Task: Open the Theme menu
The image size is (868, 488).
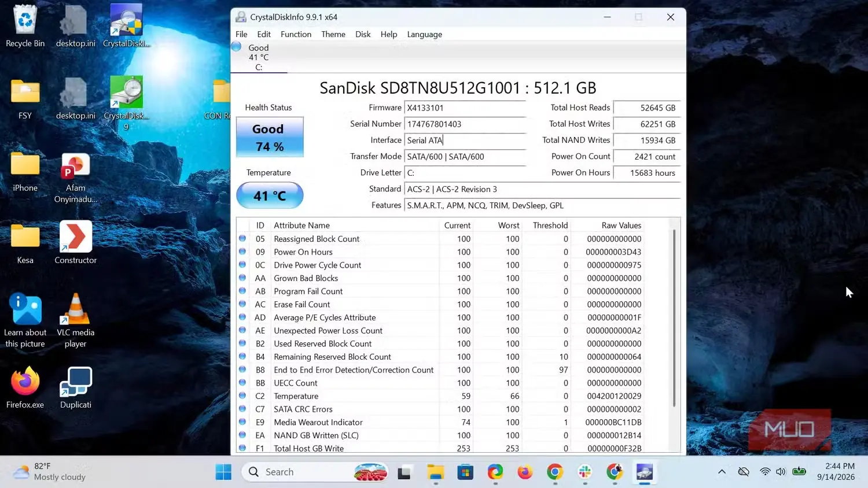Action: tap(333, 34)
